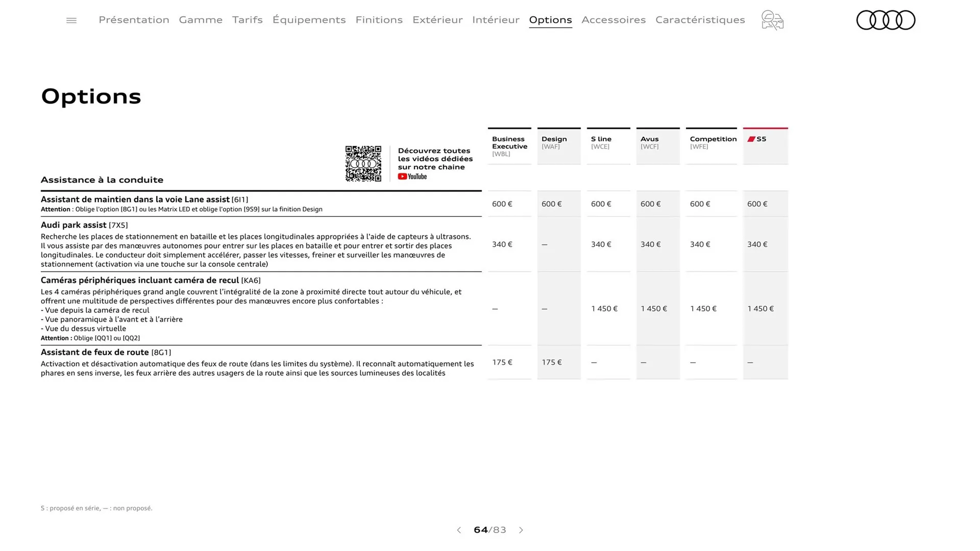Open the Accessoires tab

(x=614, y=19)
